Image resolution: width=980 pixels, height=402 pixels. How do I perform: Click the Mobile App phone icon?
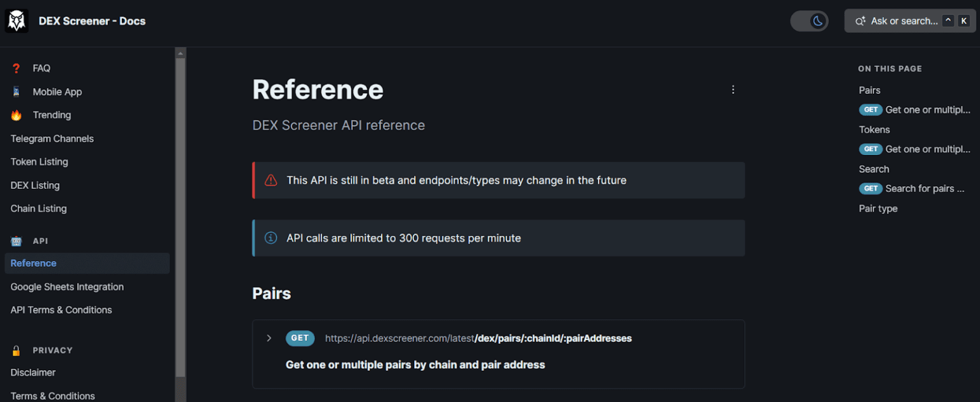(17, 92)
